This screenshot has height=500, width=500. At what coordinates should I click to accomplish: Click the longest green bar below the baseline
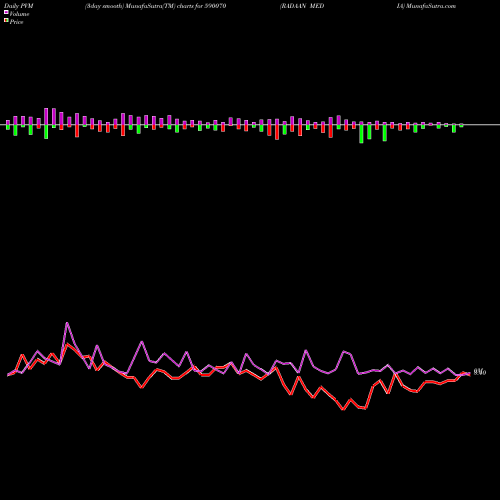tap(361, 134)
